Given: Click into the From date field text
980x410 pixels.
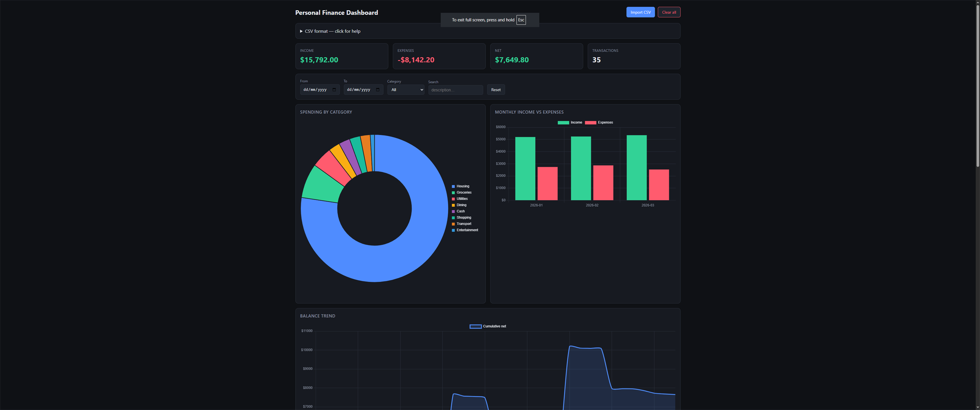Looking at the screenshot, I should (x=315, y=90).
